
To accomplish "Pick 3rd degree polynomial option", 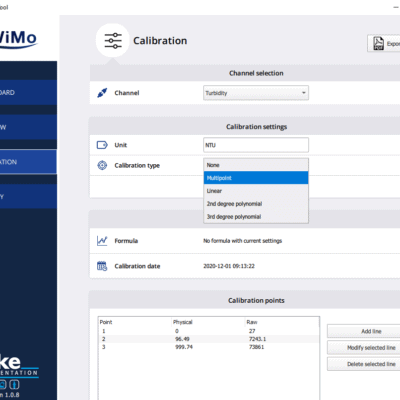I will [256, 217].
